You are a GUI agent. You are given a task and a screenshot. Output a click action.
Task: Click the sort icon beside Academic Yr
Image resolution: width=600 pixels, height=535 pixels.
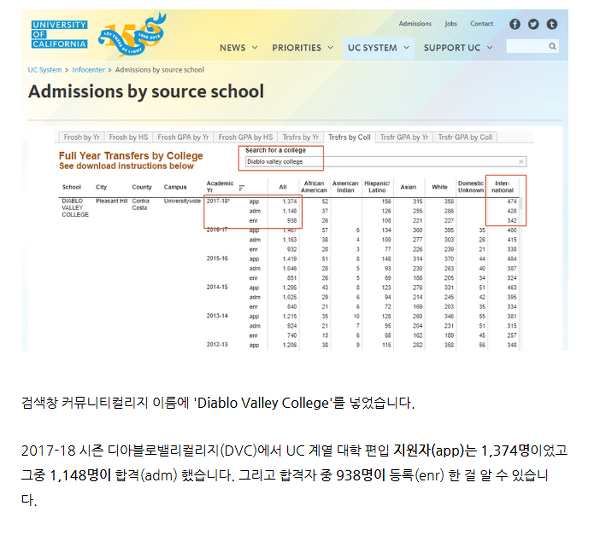click(x=241, y=188)
